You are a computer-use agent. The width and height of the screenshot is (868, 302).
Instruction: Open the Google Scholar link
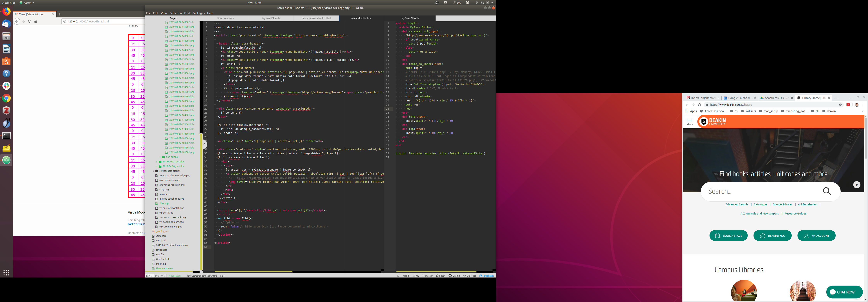tap(782, 204)
